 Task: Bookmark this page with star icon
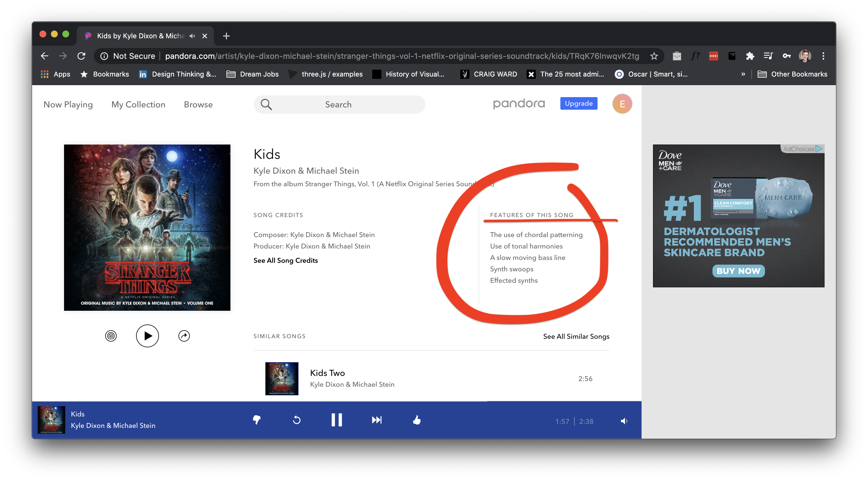[654, 56]
